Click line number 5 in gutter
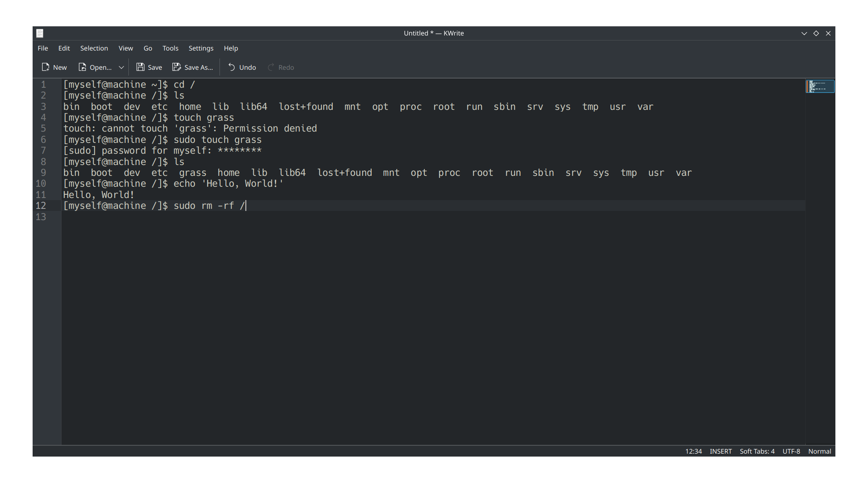This screenshot has height=495, width=868. point(43,129)
